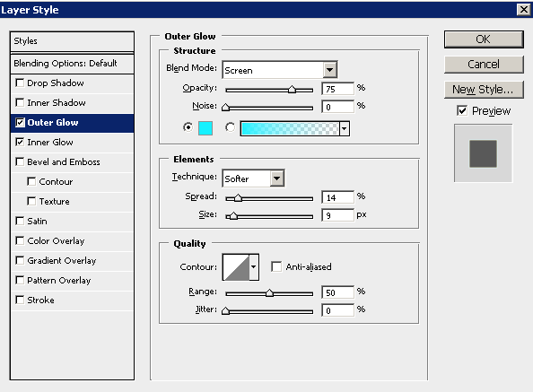Click the Opacity value field showing 75

[x=338, y=89]
